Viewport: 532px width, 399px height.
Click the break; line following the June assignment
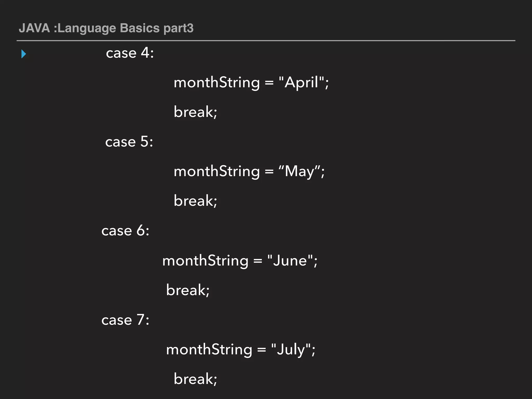[188, 290]
